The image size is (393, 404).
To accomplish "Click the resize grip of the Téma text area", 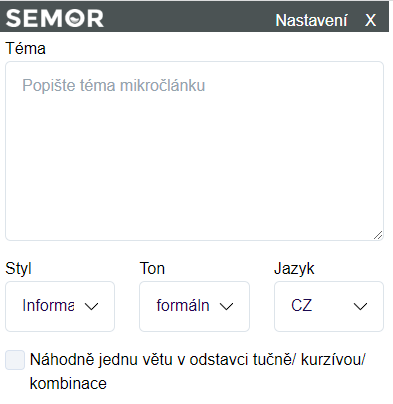I will coord(378,235).
